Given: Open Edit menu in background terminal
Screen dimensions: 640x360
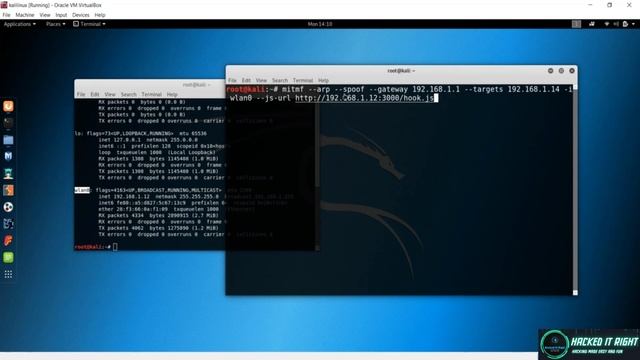Looking at the screenshot, I should pos(95,94).
